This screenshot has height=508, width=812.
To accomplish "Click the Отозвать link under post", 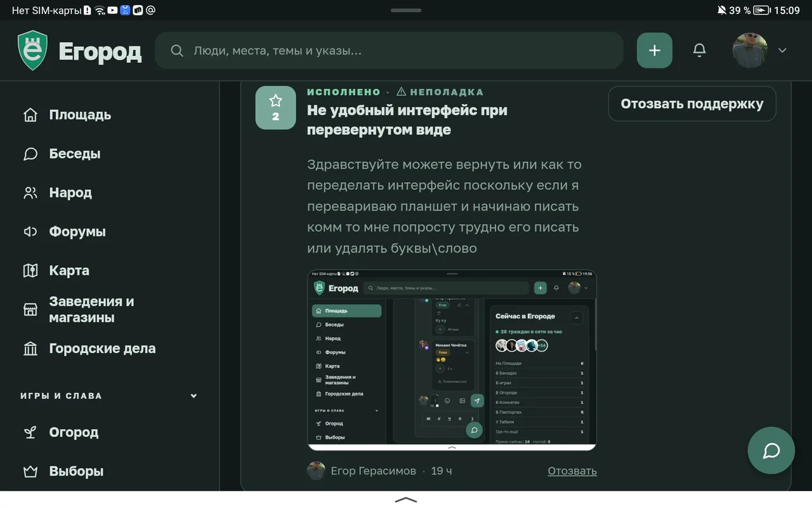I will click(572, 471).
